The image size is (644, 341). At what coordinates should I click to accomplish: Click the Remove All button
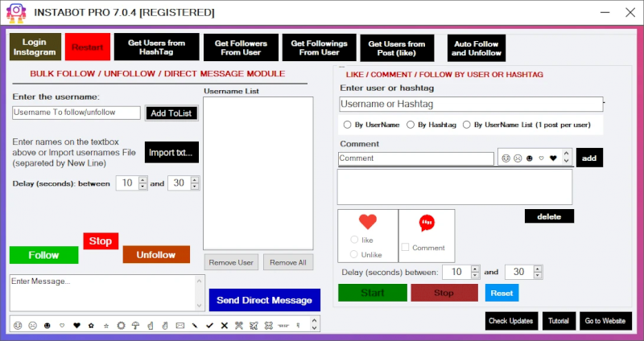[288, 262]
